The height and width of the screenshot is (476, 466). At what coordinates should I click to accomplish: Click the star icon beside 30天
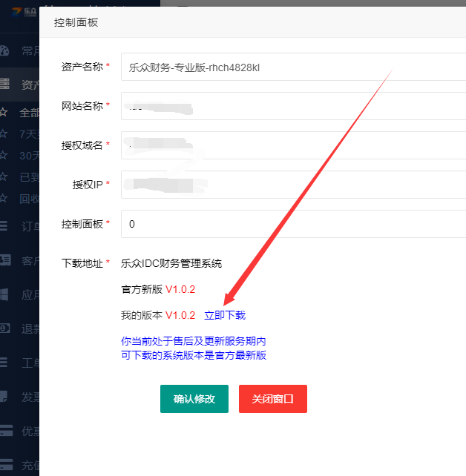pyautogui.click(x=4, y=155)
